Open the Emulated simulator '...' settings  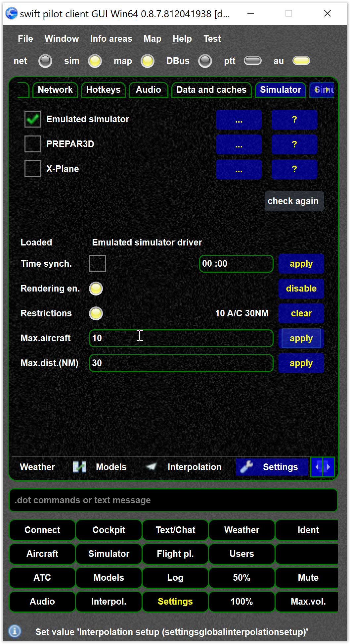pos(239,120)
